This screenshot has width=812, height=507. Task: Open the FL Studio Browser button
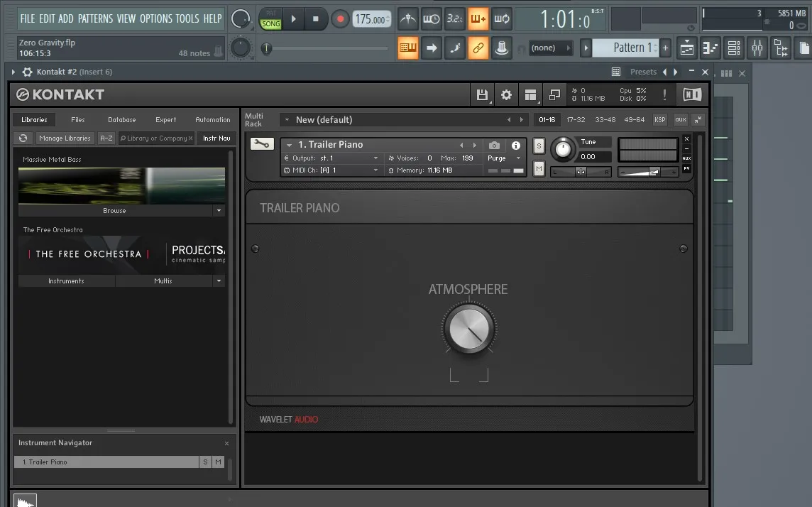click(781, 48)
